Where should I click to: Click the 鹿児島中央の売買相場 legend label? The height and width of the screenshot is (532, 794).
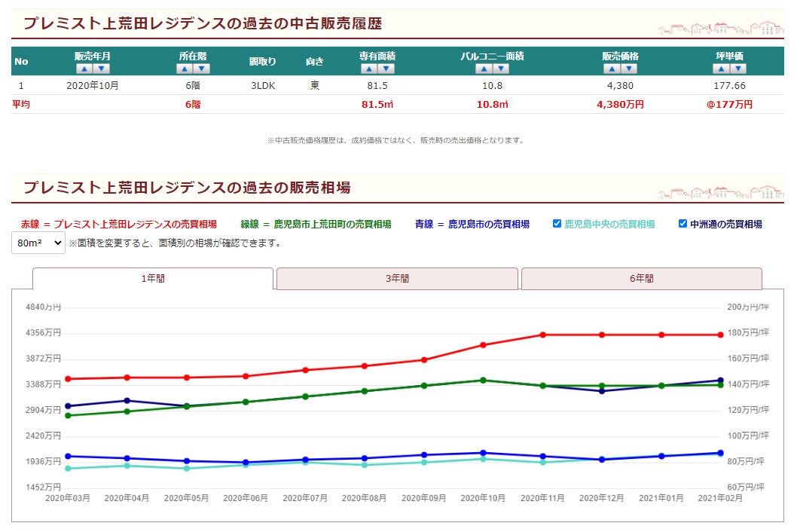click(x=609, y=224)
